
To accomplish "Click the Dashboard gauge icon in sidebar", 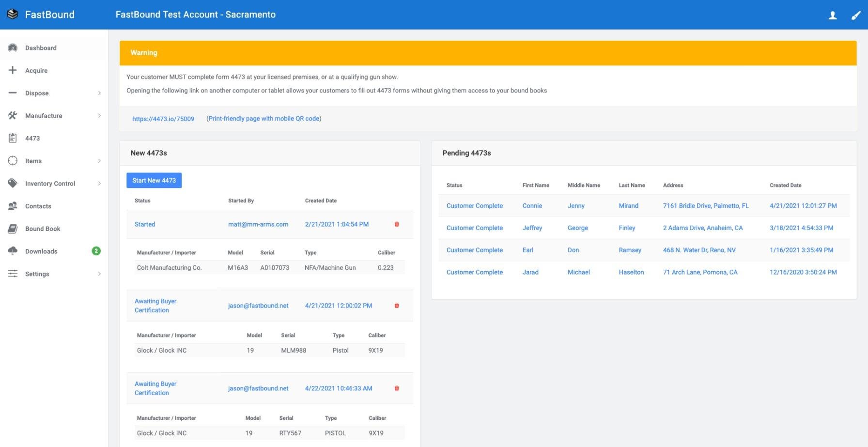I will (x=13, y=48).
